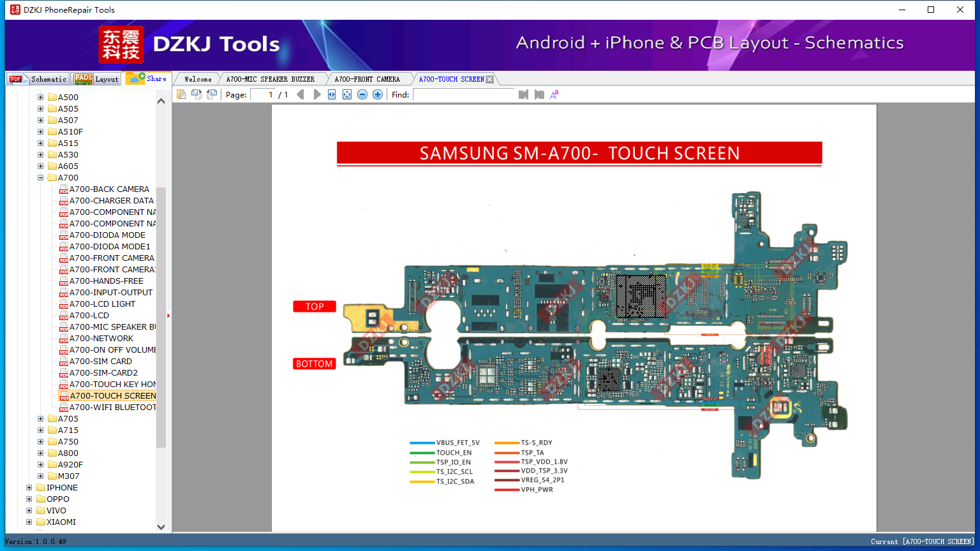Expand the A505 folder
This screenshot has height=551, width=980.
point(40,109)
